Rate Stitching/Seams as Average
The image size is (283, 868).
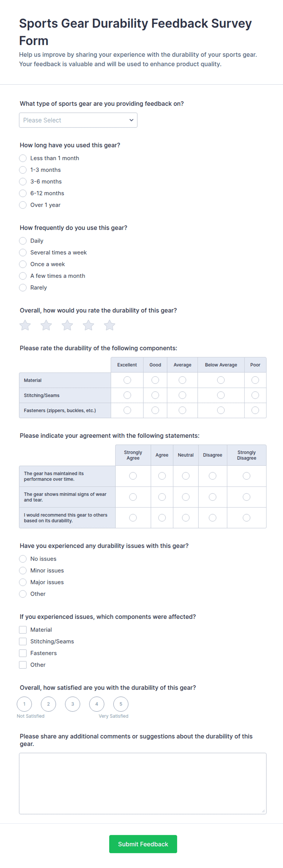pos(183,395)
